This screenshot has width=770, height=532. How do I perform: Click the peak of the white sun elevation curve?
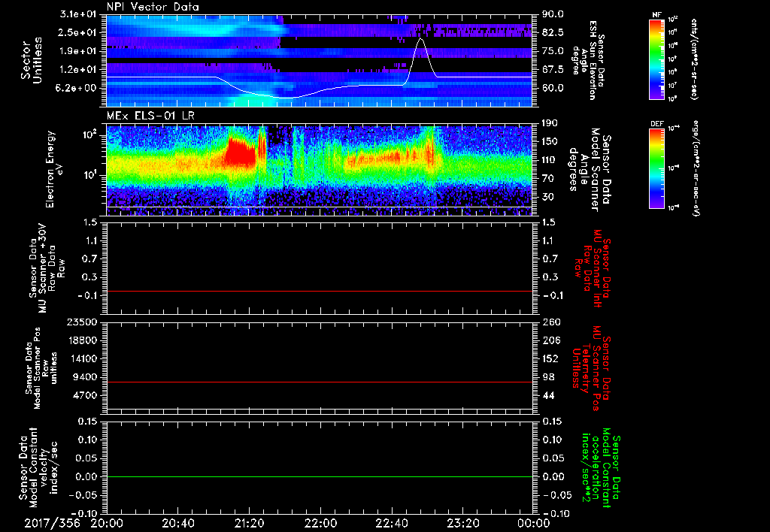click(421, 39)
